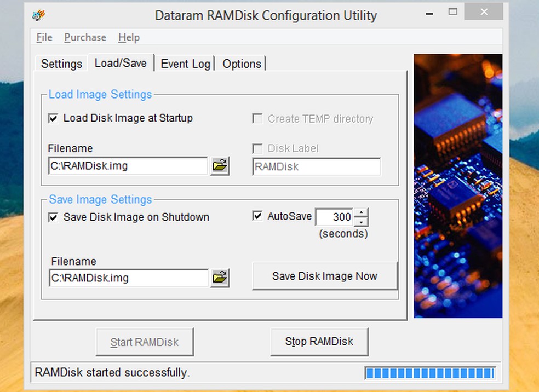
Task: Disable the AutoSave checkbox
Action: [257, 216]
